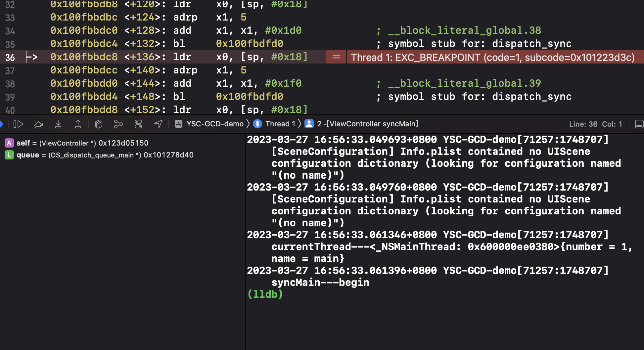Click address 0x100fbbdd0 on line 38
Viewport: 644px width, 350px height.
pos(84,83)
